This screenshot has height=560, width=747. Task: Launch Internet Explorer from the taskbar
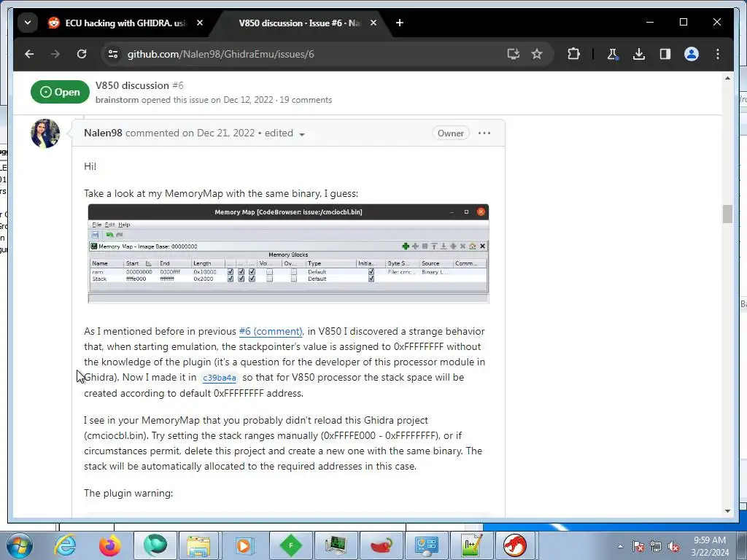(x=65, y=545)
